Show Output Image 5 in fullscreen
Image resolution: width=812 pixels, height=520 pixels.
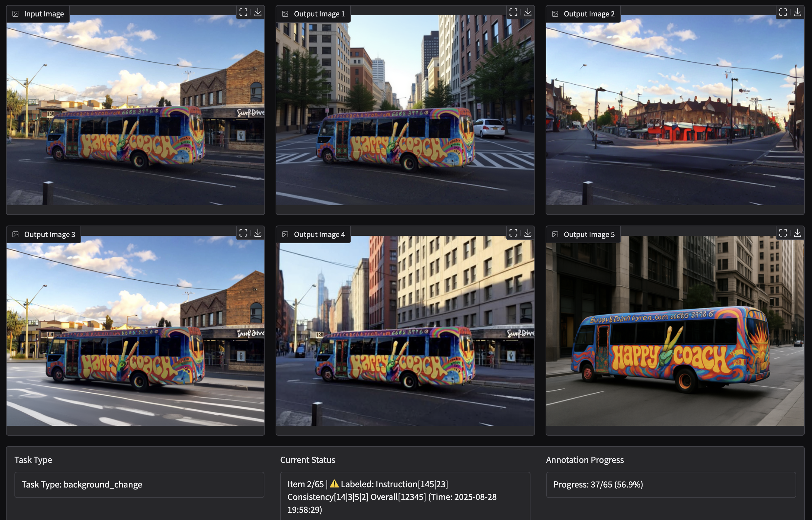coord(783,233)
